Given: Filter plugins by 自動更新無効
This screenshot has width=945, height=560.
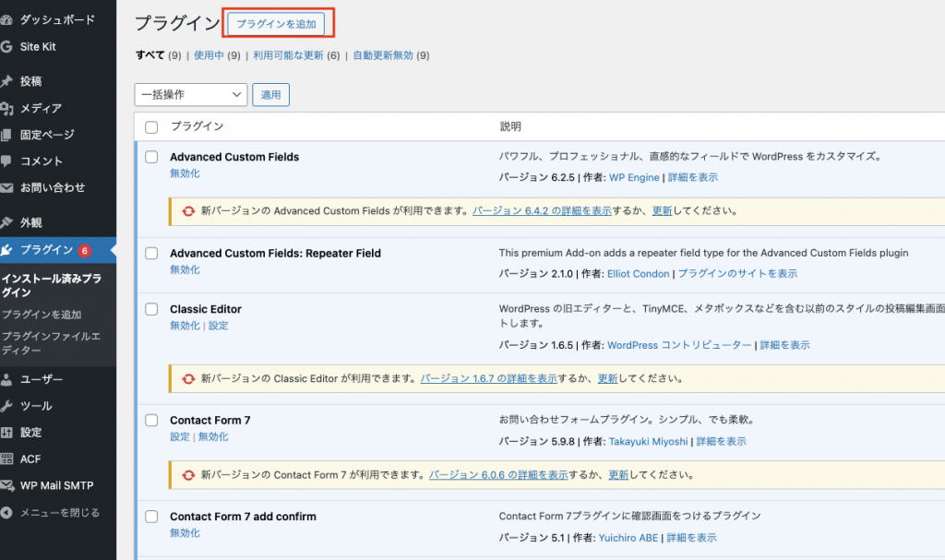Looking at the screenshot, I should (383, 55).
